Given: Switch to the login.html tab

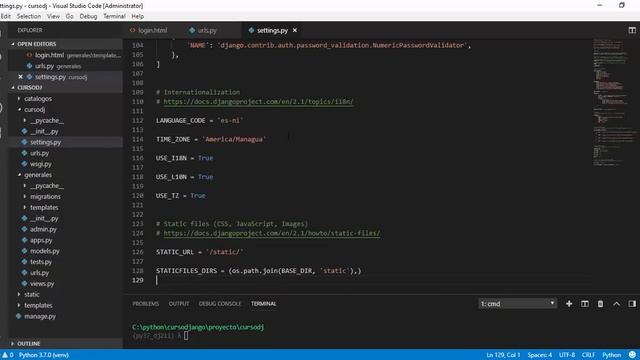Looking at the screenshot, I should (x=149, y=30).
